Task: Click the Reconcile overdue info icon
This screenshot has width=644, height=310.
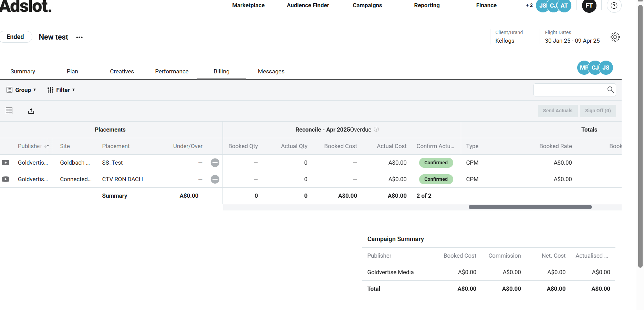Action: tap(376, 130)
